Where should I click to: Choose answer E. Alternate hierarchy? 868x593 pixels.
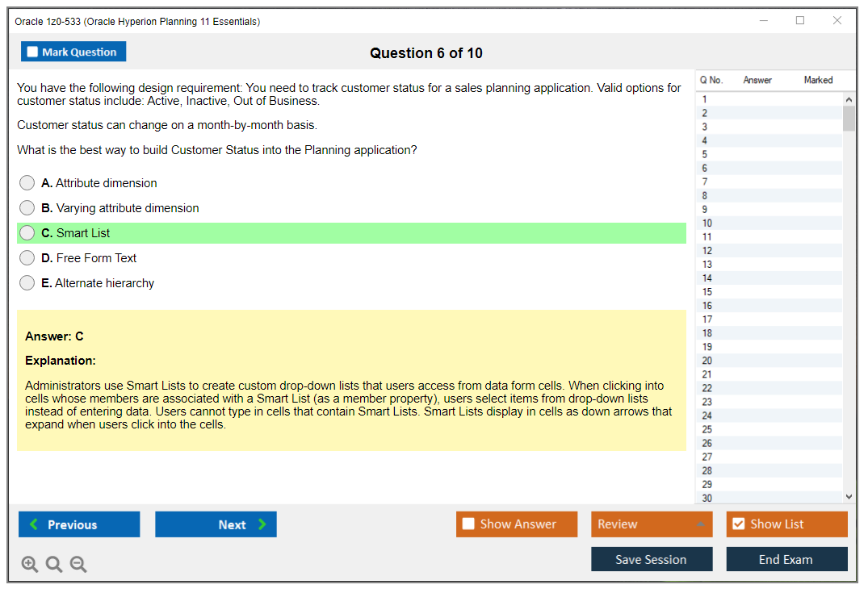[27, 283]
